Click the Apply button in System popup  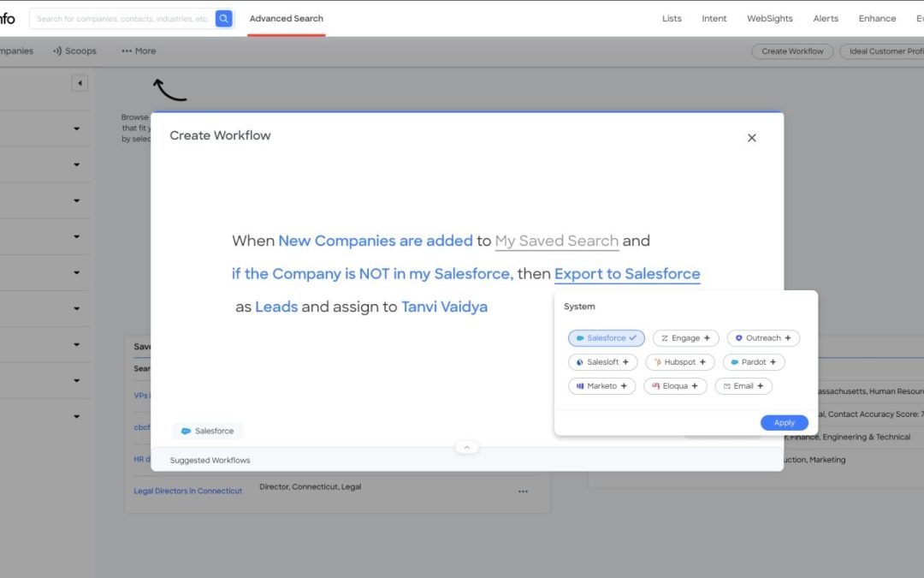pyautogui.click(x=784, y=423)
